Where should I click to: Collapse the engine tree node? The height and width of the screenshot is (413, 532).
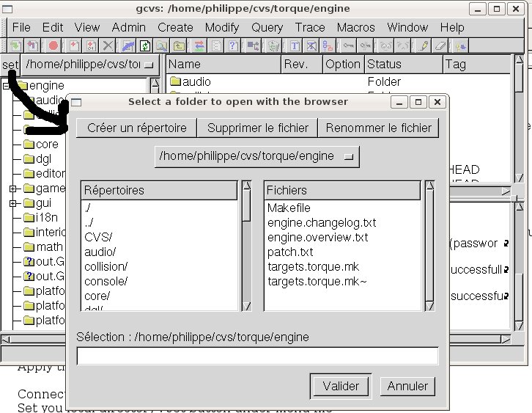tap(7, 86)
